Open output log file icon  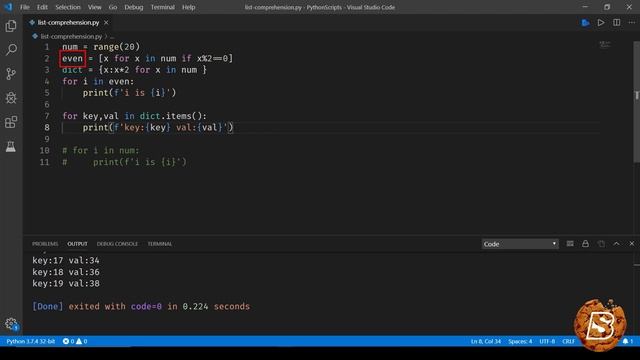click(601, 244)
